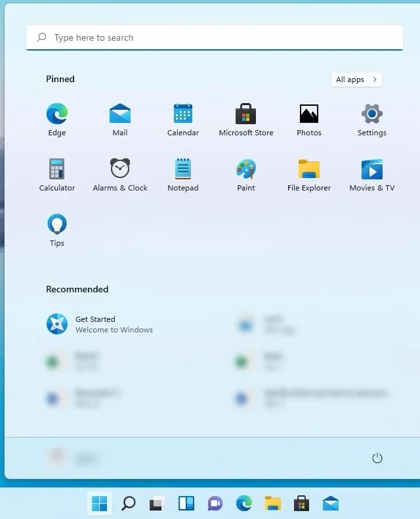Launch the Photos app
420x519 pixels.
click(x=309, y=120)
